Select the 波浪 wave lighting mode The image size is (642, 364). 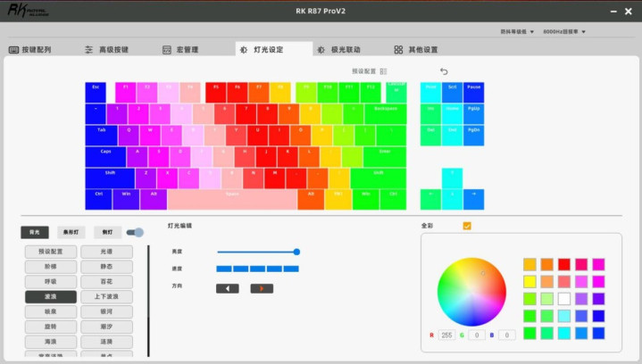coord(50,296)
